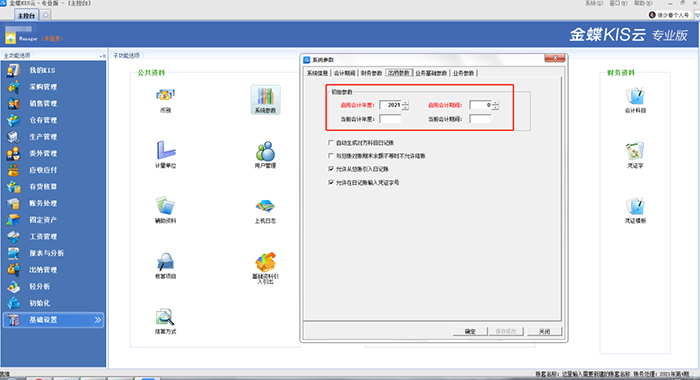
Task: Click the 关闭 button in dialog
Action: [544, 332]
